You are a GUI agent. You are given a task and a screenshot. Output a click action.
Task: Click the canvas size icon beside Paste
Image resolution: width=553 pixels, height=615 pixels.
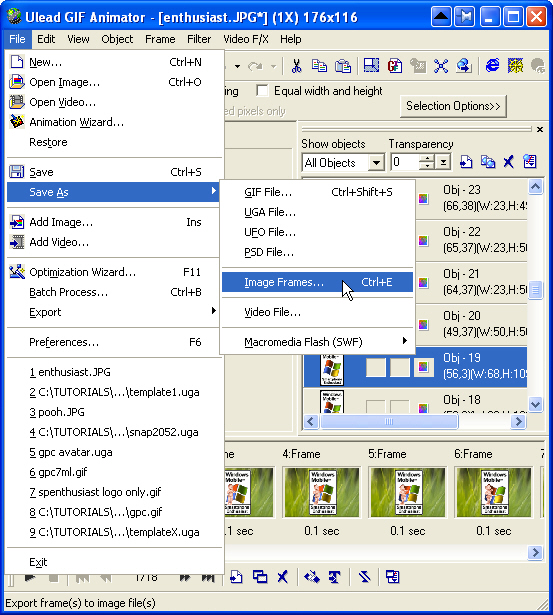(371, 66)
